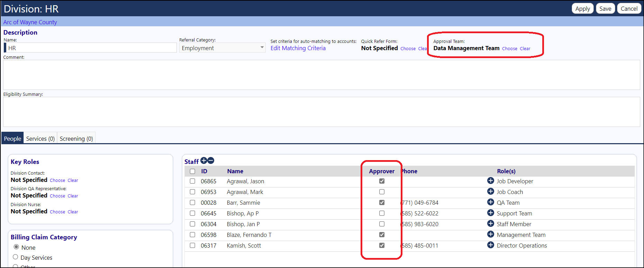Open the Referral Category dropdown
The height and width of the screenshot is (268, 644).
coord(222,48)
